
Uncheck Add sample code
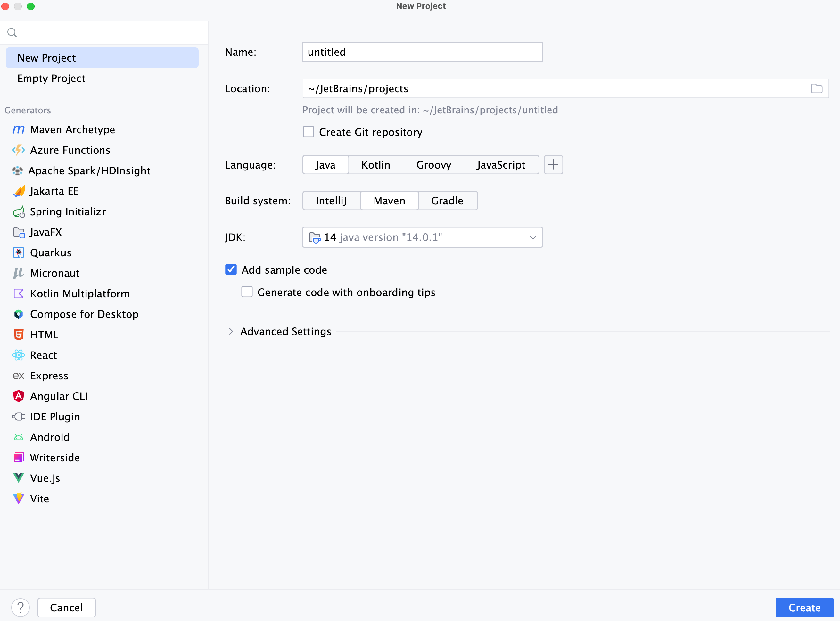(231, 269)
